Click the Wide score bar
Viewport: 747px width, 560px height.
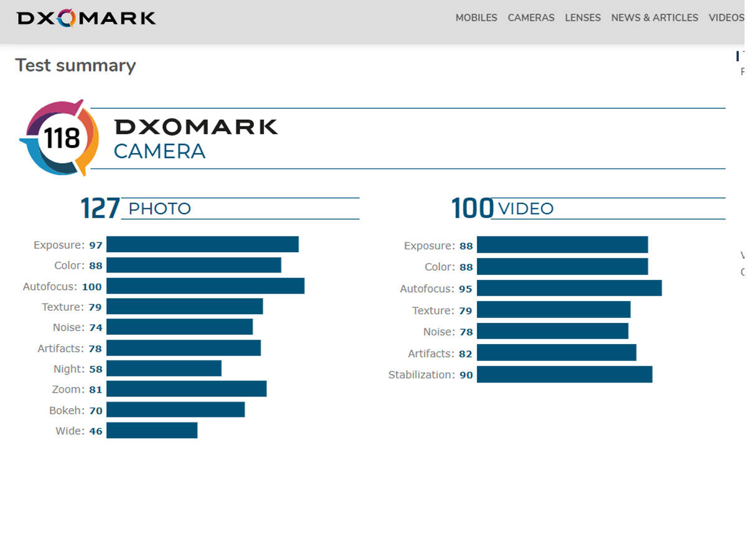click(152, 431)
